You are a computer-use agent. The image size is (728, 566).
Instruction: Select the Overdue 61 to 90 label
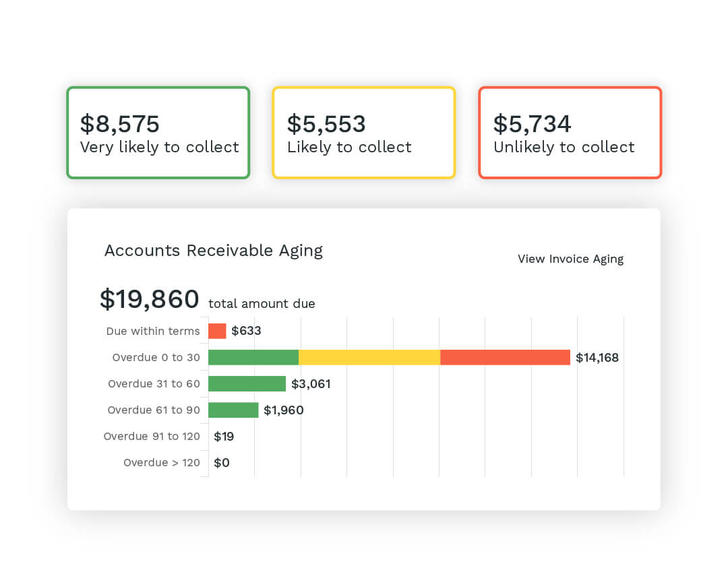pyautogui.click(x=154, y=410)
